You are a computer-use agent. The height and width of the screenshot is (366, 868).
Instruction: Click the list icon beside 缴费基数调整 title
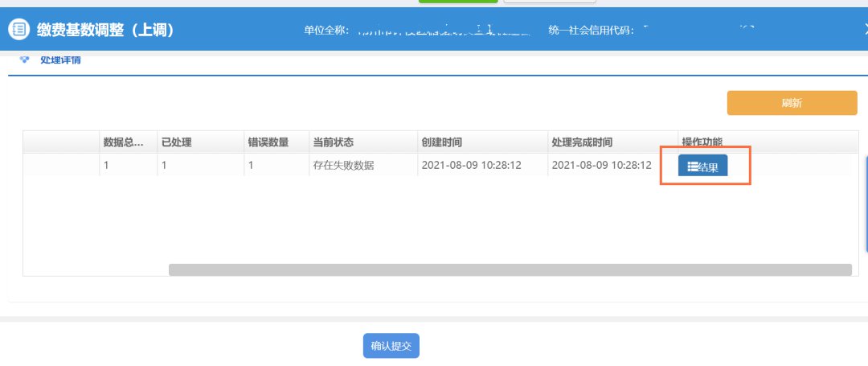tap(19, 29)
